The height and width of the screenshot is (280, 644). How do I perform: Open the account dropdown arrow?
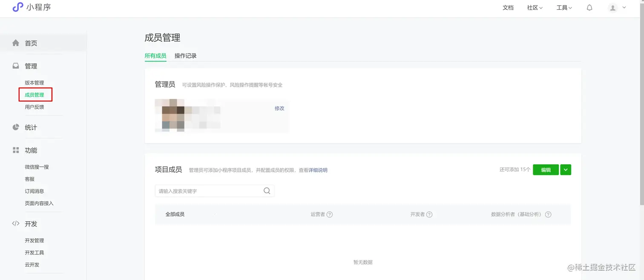624,7
